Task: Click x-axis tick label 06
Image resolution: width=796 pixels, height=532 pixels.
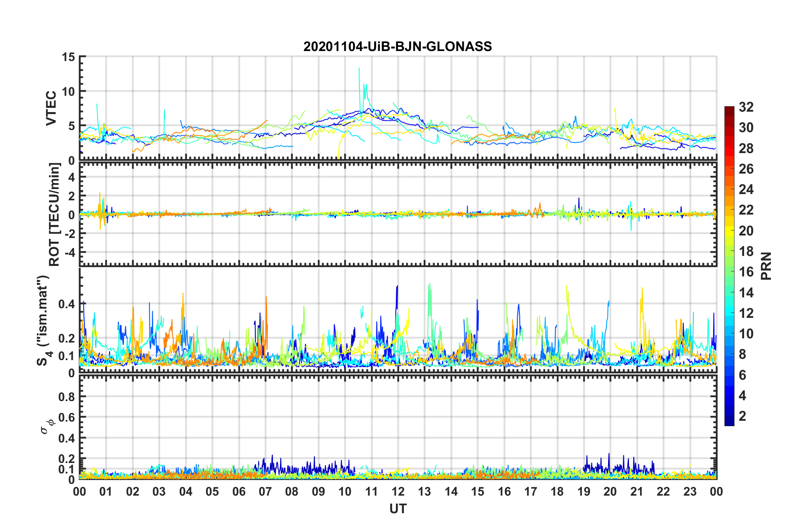Action: tap(239, 491)
